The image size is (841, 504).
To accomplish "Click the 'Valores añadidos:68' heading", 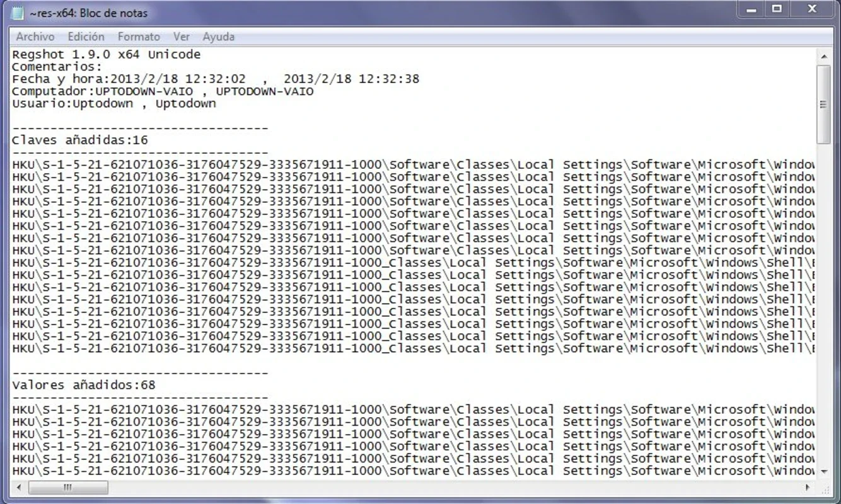I will pyautogui.click(x=84, y=385).
